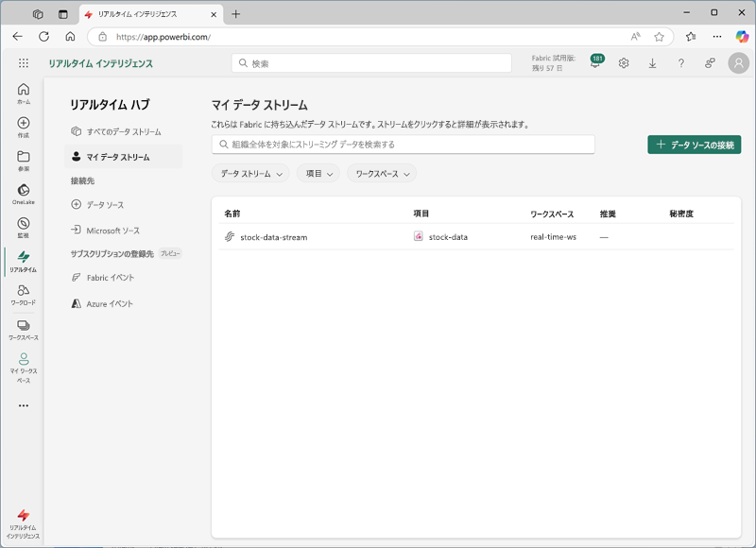
Task: Open the stock-data-stream link
Action: point(273,237)
